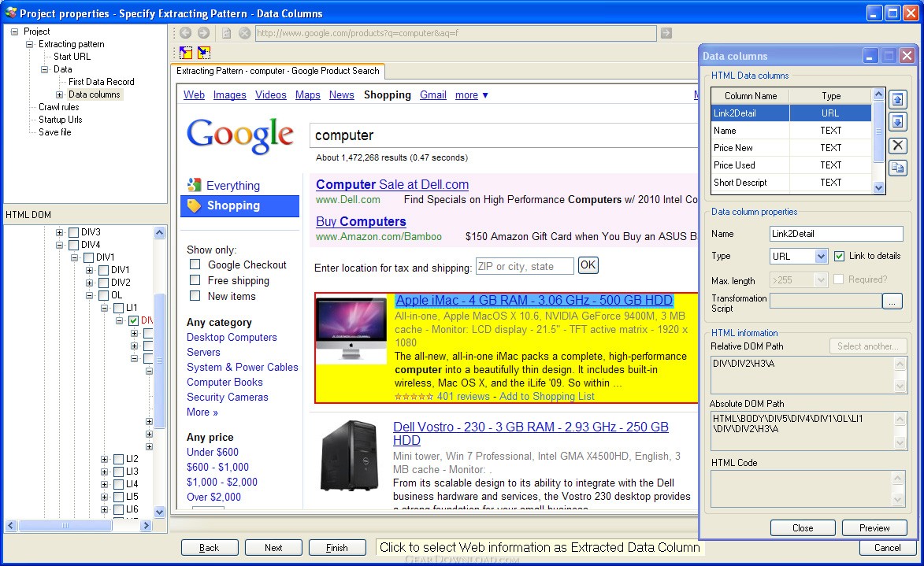Viewport: 924px width, 566px height.
Task: Minimize the Data columns panel
Action: pos(870,56)
